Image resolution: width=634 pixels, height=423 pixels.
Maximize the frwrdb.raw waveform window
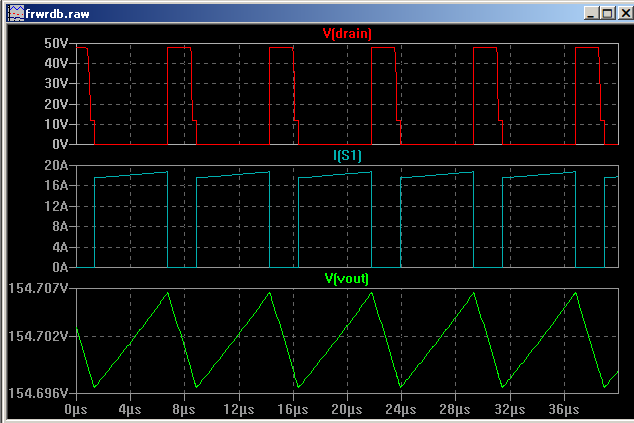click(608, 13)
